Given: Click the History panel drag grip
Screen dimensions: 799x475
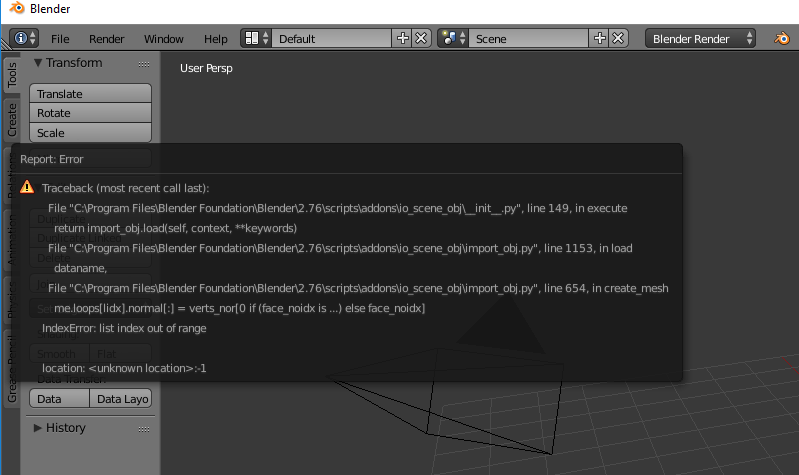Looking at the screenshot, I should 144,429.
